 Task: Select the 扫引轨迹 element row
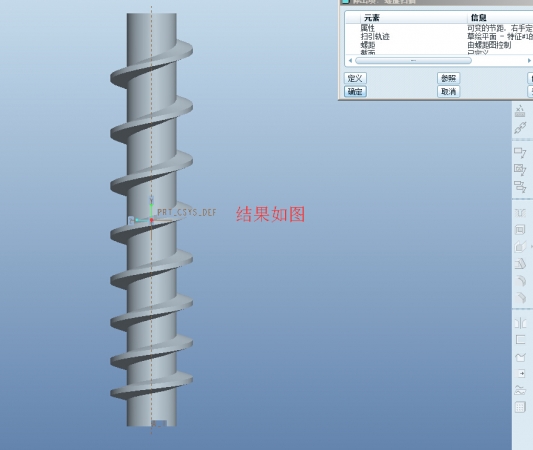coord(439,36)
